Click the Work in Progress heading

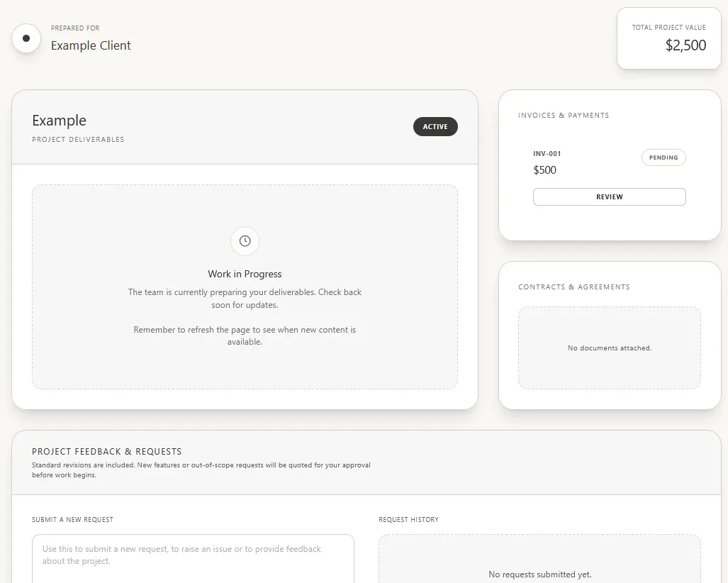pos(245,274)
